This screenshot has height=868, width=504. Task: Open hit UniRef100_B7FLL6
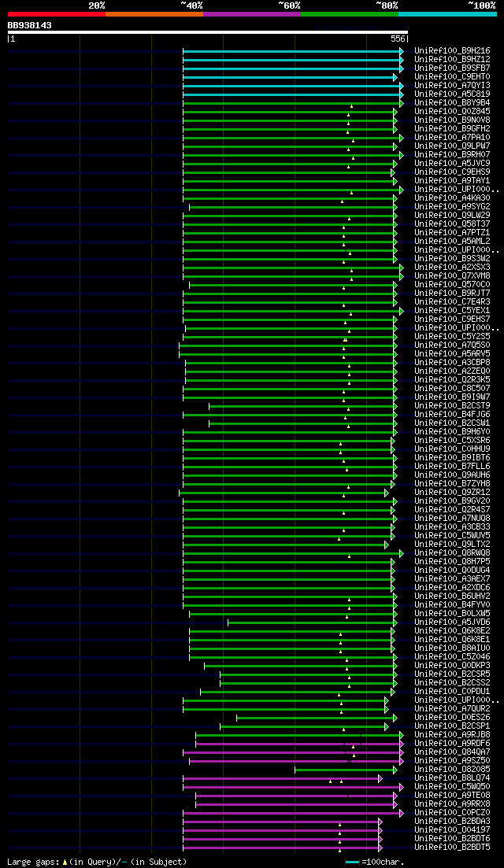coord(452,466)
